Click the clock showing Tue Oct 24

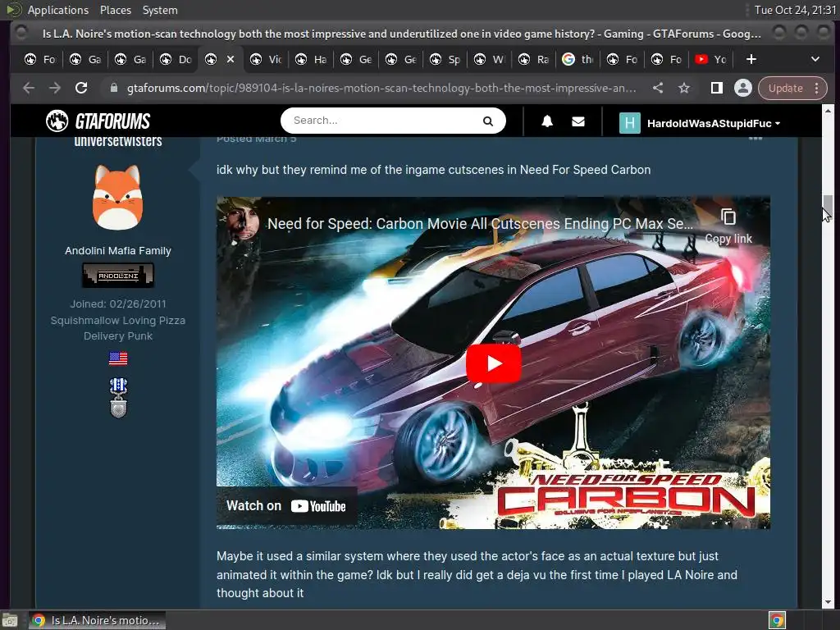coord(795,10)
